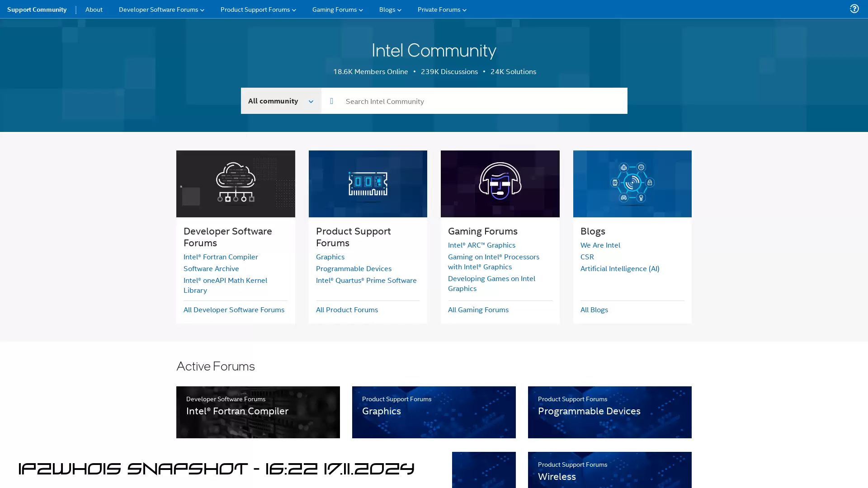Screen dimensions: 868x488
Task: Go to Support Community home
Action: pos(37,9)
